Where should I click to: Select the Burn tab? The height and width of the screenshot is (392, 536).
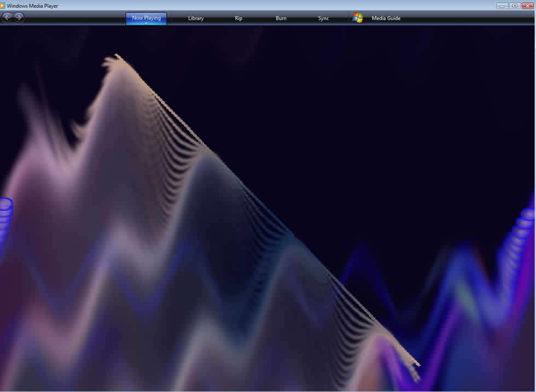[281, 19]
